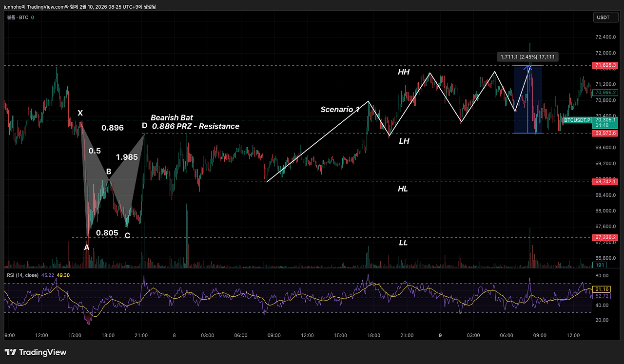Select the HH swing label

pyautogui.click(x=404, y=72)
